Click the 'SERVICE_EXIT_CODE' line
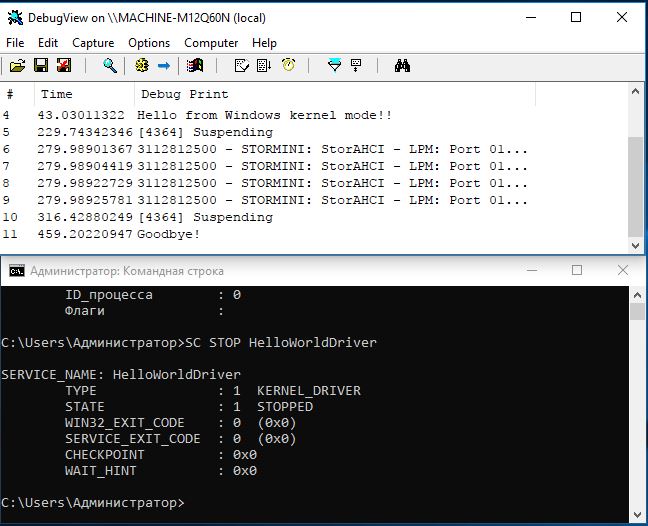This screenshot has height=526, width=648. tap(180, 439)
